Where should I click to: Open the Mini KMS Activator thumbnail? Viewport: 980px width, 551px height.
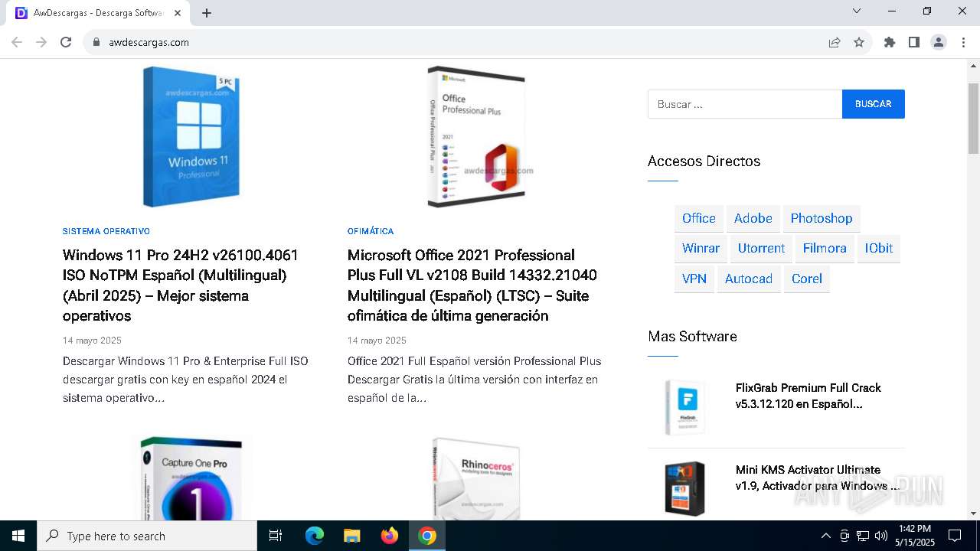pyautogui.click(x=685, y=488)
